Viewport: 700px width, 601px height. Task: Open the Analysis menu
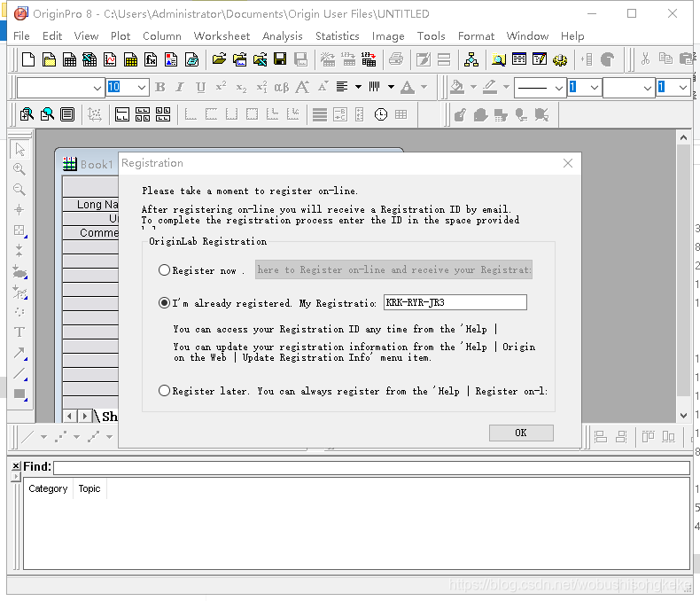(x=283, y=36)
